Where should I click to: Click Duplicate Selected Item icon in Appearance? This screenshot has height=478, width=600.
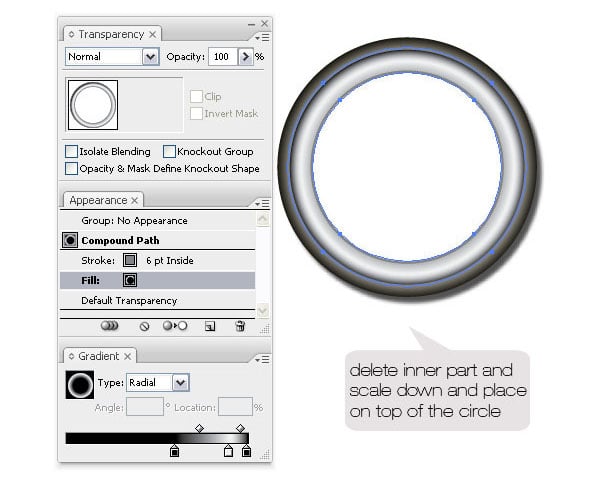point(210,326)
